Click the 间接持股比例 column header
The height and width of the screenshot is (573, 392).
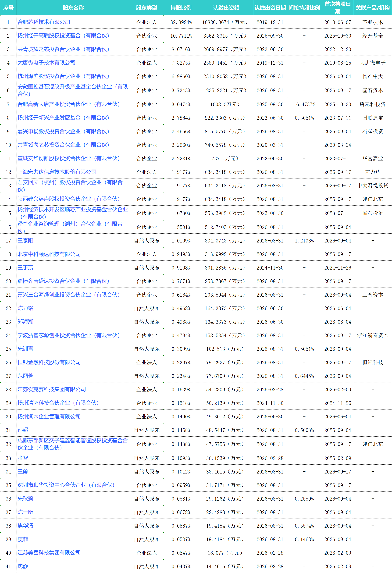click(304, 8)
